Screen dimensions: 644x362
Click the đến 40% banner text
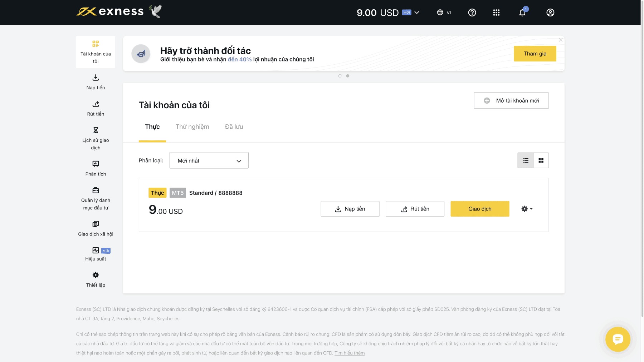[x=240, y=59]
